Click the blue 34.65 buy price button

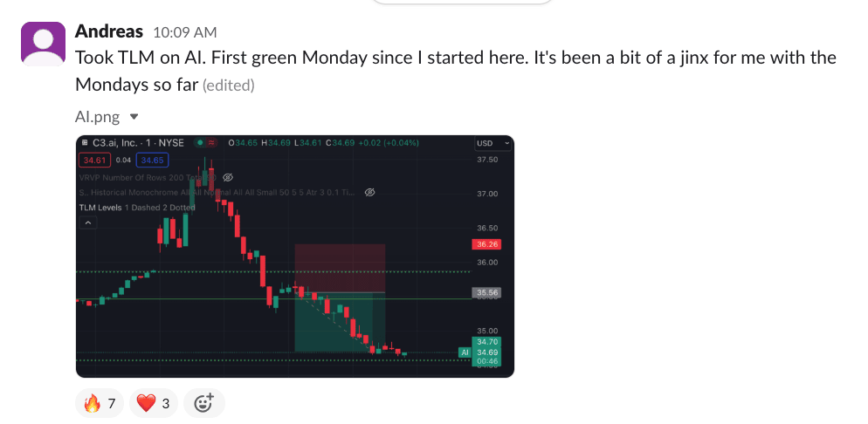coord(152,160)
